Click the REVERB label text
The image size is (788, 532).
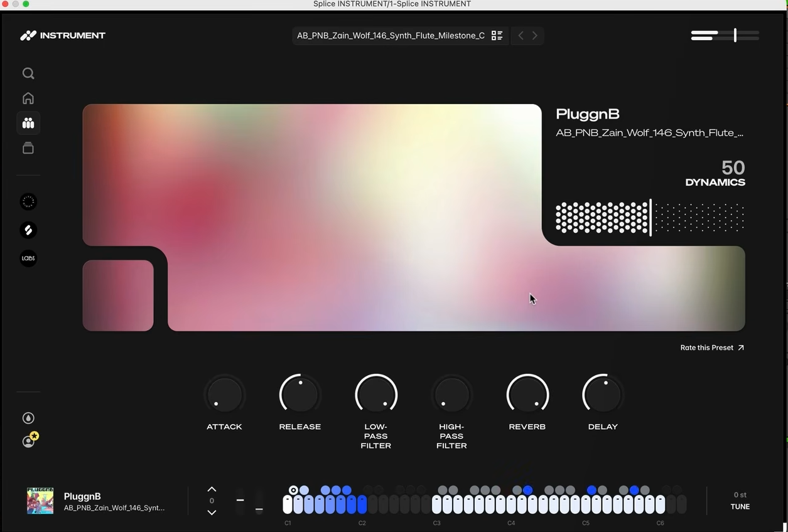pyautogui.click(x=527, y=427)
